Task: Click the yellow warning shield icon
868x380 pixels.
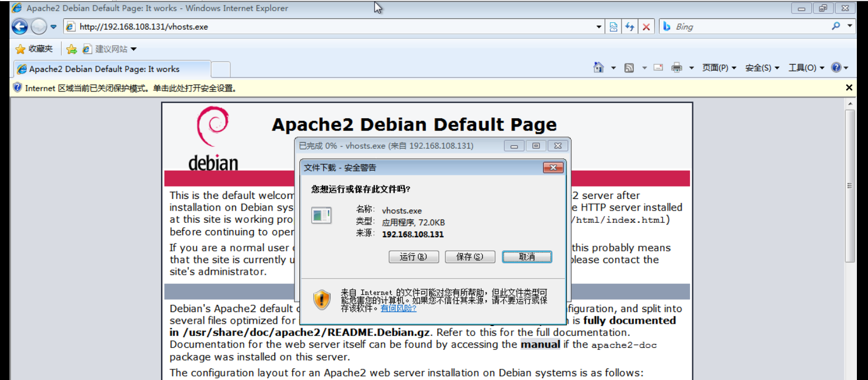Action: click(322, 299)
